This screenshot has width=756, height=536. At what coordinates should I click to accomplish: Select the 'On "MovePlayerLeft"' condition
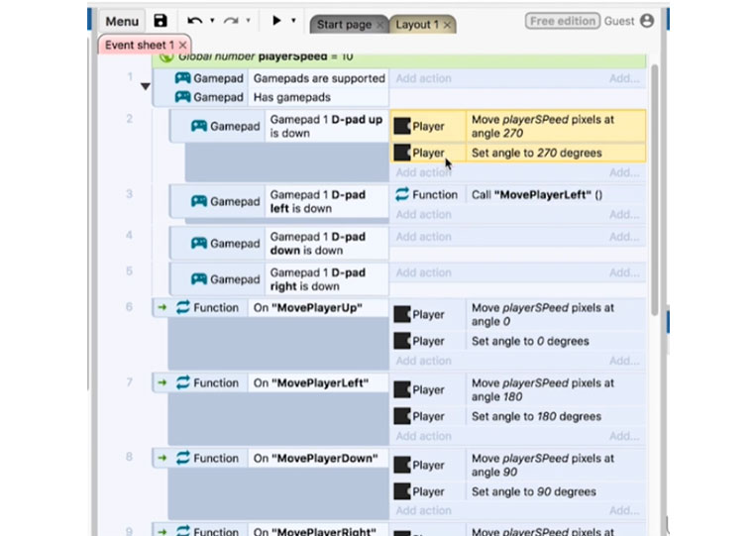point(318,382)
